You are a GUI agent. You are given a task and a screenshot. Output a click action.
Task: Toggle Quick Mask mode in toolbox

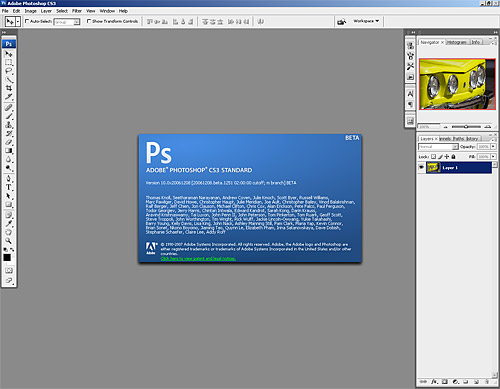pos(8,270)
